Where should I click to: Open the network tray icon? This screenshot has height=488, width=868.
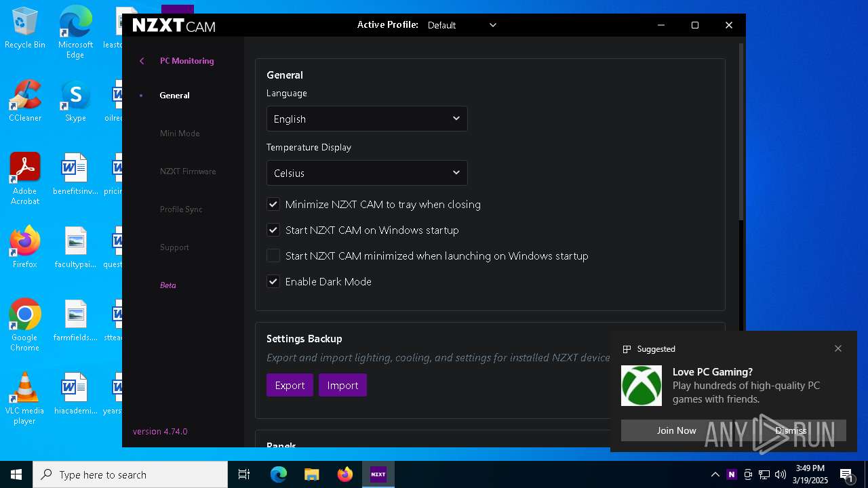(x=764, y=474)
